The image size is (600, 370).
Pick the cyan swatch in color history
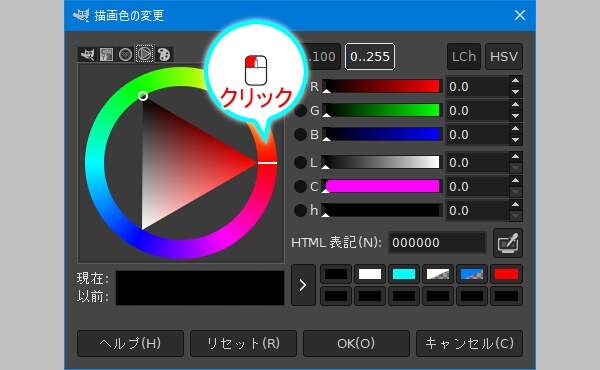(x=404, y=274)
